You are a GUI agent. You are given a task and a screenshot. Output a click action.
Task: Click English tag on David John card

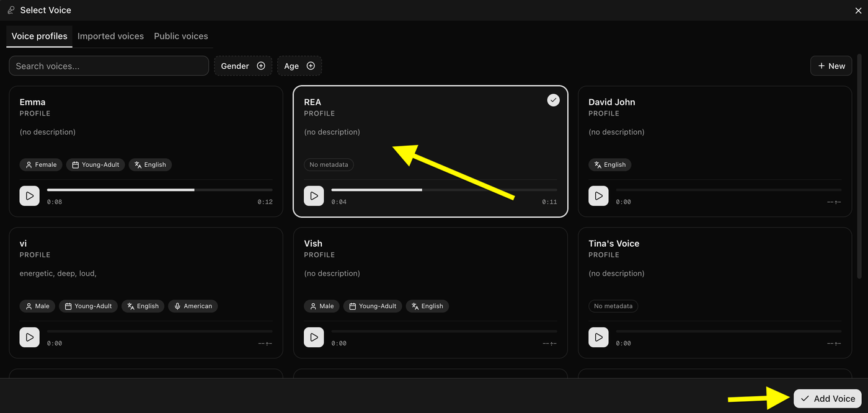610,164
